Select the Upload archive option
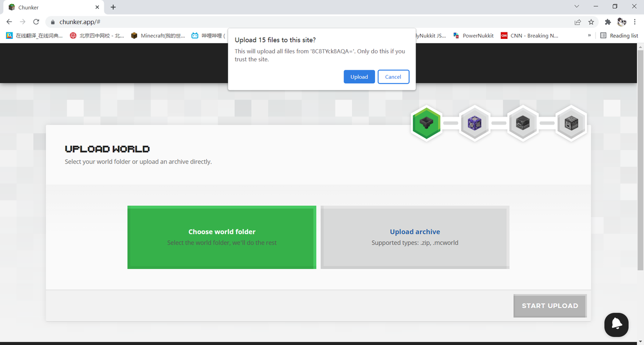Image resolution: width=644 pixels, height=345 pixels. pos(415,237)
